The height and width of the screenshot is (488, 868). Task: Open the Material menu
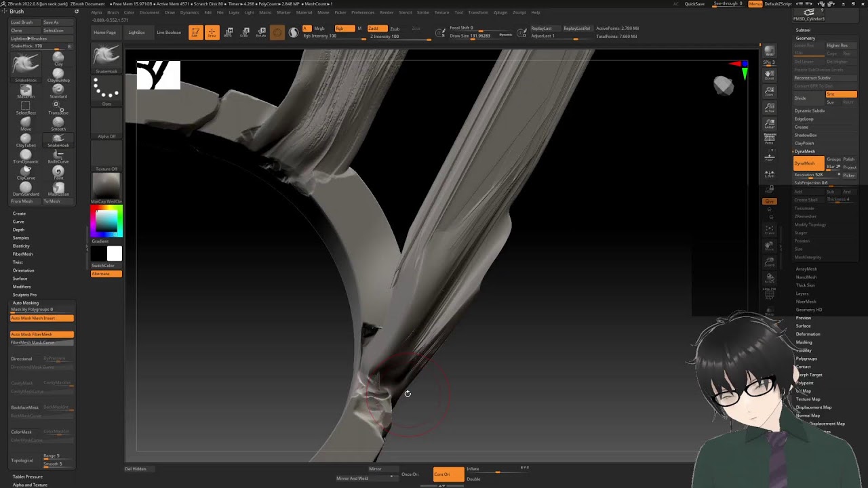304,12
